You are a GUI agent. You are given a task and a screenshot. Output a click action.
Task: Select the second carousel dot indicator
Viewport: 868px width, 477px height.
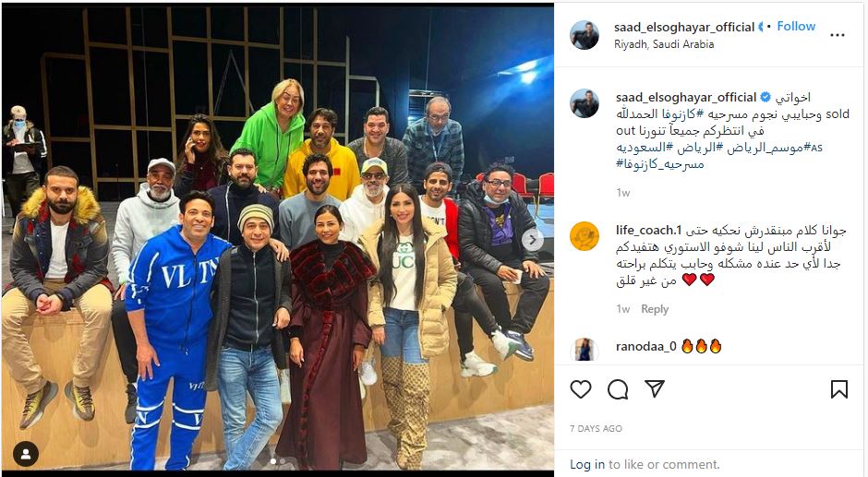[x=283, y=461]
